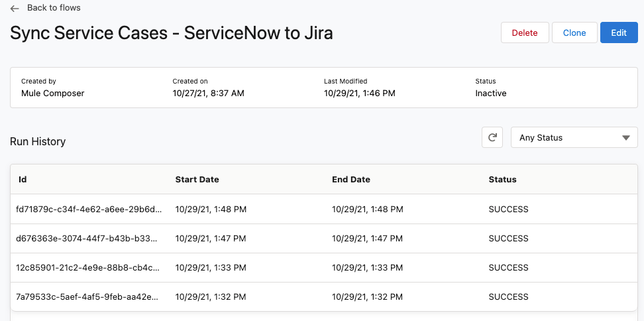Click the flow title heading
This screenshot has height=321, width=644.
[171, 33]
